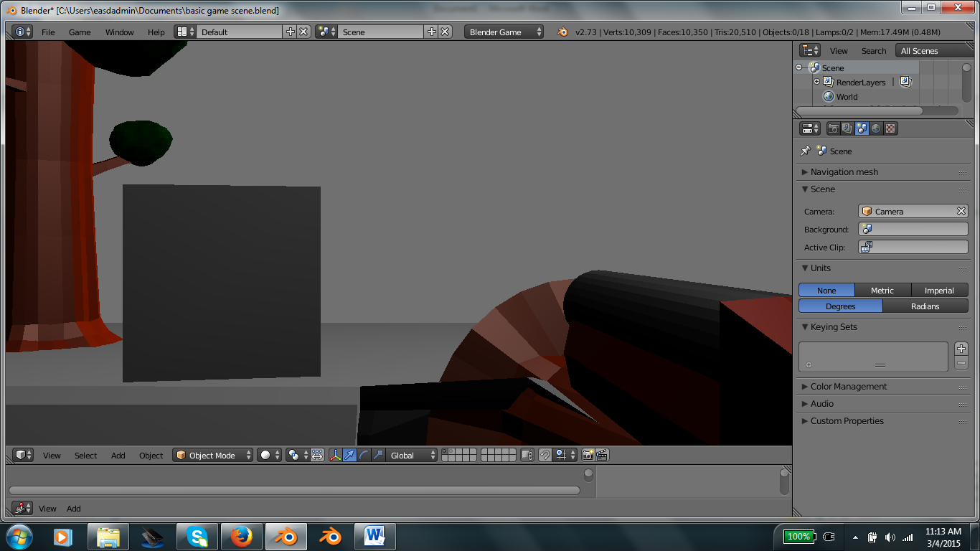The image size is (980, 551).
Task: Enable the rotate manipulator arc
Action: click(x=364, y=455)
